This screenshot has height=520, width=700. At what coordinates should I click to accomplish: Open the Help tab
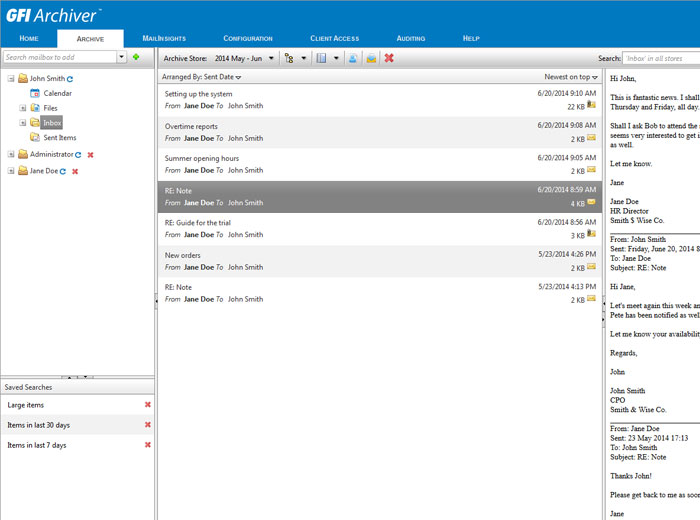pos(471,38)
